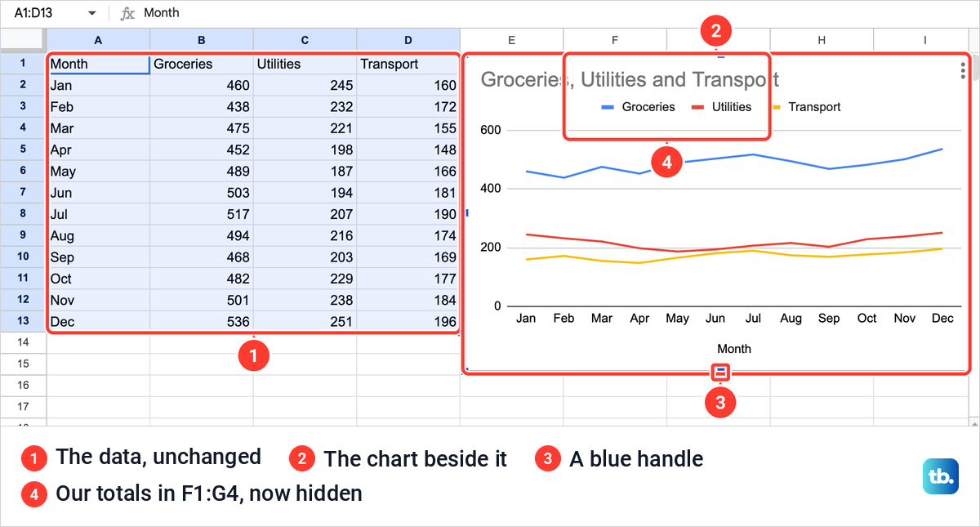Click the select-all corner box

tap(23, 39)
